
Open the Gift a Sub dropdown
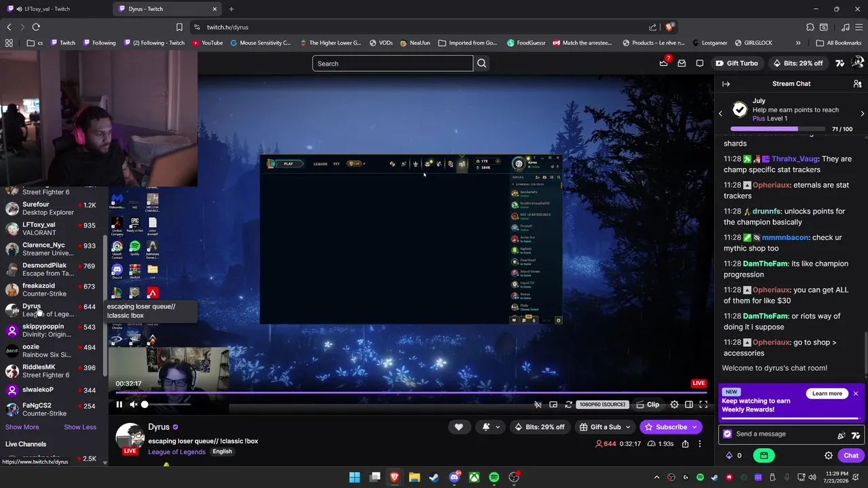point(605,427)
